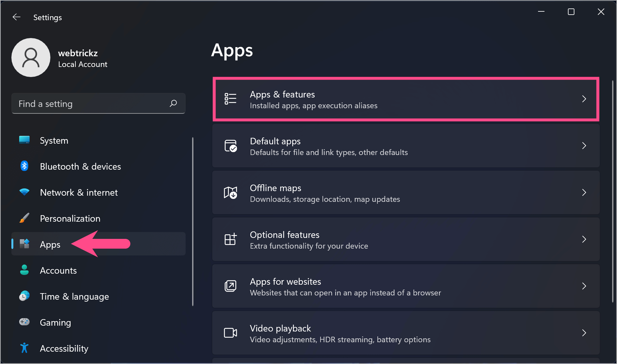The image size is (617, 364).
Task: Click the Accessibility figure icon
Action: 24,348
